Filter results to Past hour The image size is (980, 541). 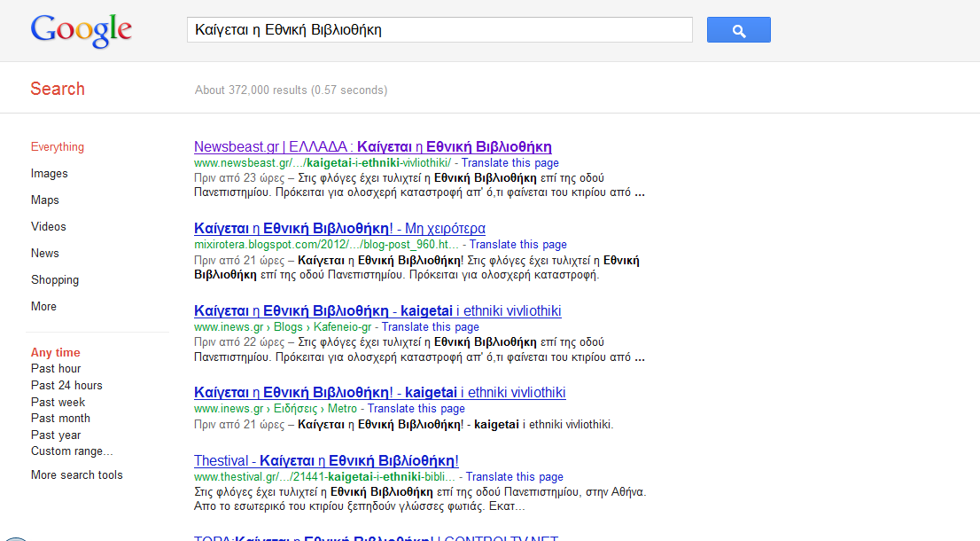click(x=56, y=368)
